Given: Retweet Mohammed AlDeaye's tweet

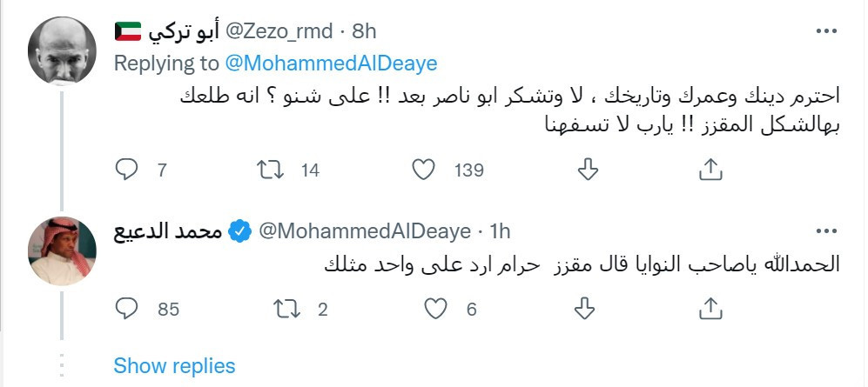Looking at the screenshot, I should coord(287,309).
